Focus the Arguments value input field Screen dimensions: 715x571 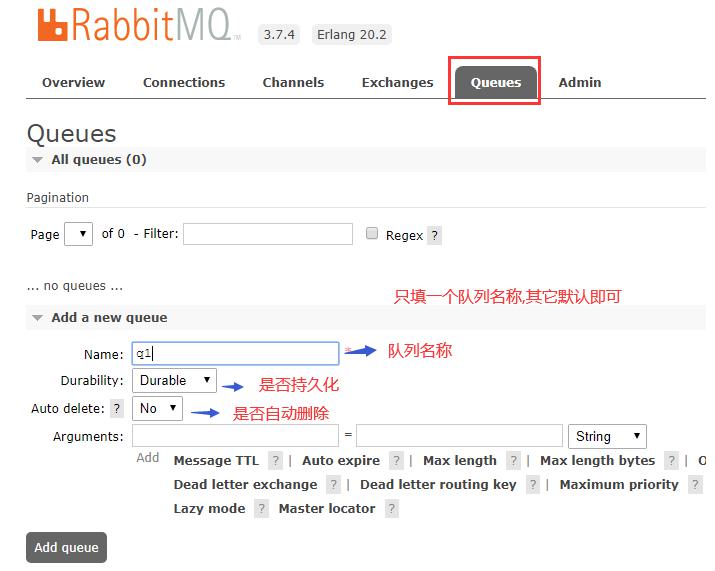459,436
